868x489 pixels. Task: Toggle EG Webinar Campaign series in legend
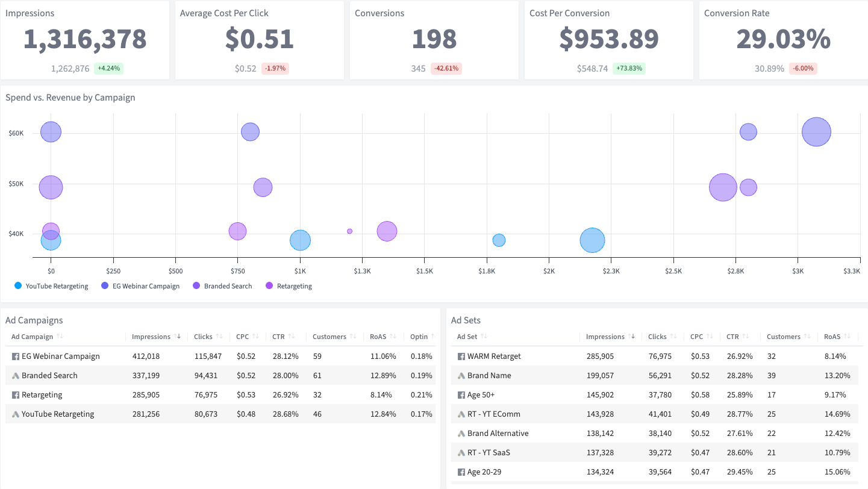point(140,286)
